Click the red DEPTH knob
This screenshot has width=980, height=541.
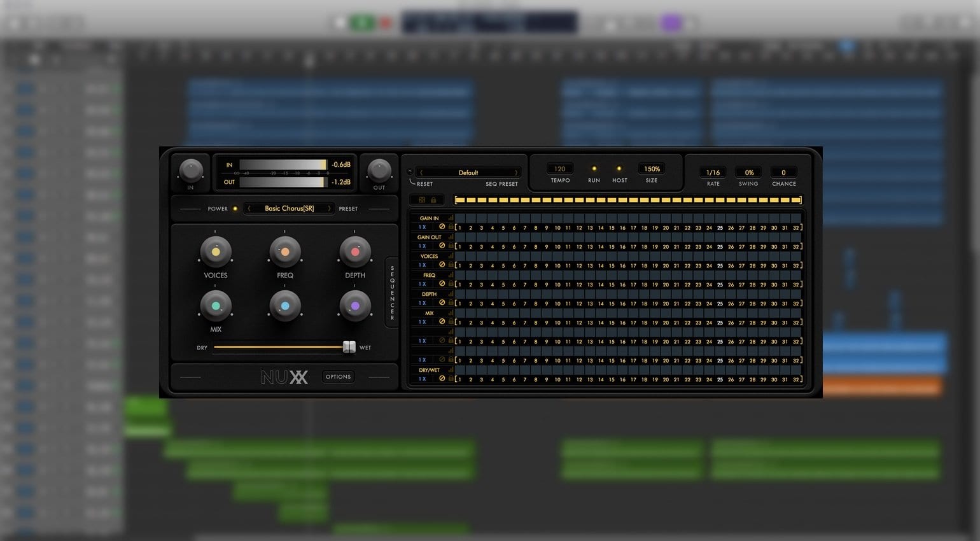click(355, 251)
